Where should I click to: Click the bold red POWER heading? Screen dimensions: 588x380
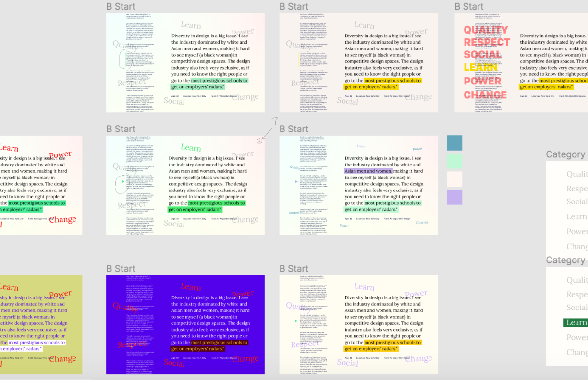coord(482,81)
